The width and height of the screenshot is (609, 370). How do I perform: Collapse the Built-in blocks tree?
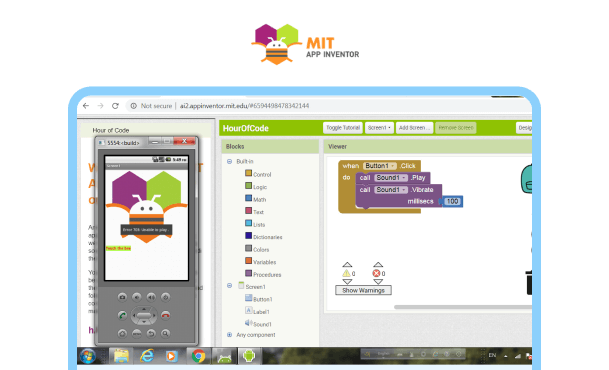point(229,162)
